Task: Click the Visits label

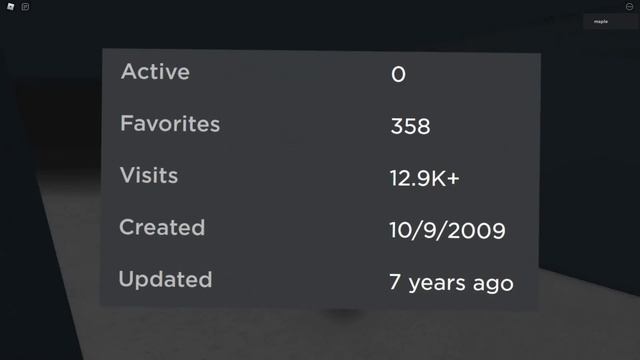Action: point(149,176)
